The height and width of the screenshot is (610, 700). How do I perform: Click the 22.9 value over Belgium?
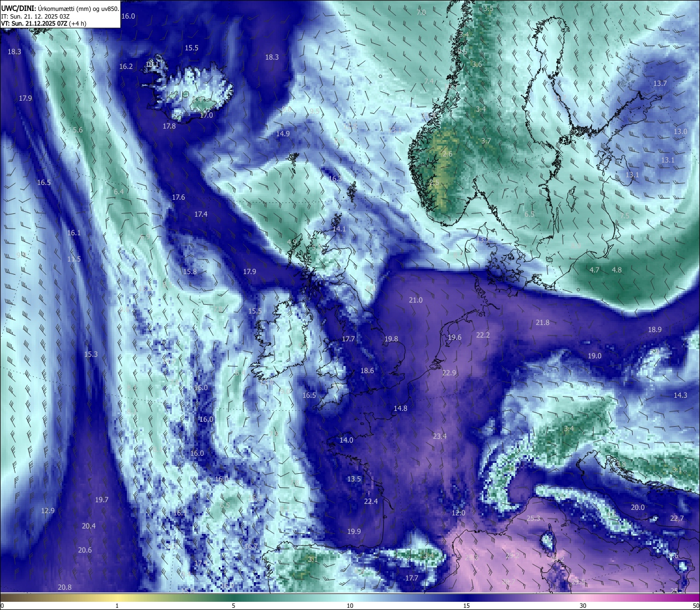point(449,373)
